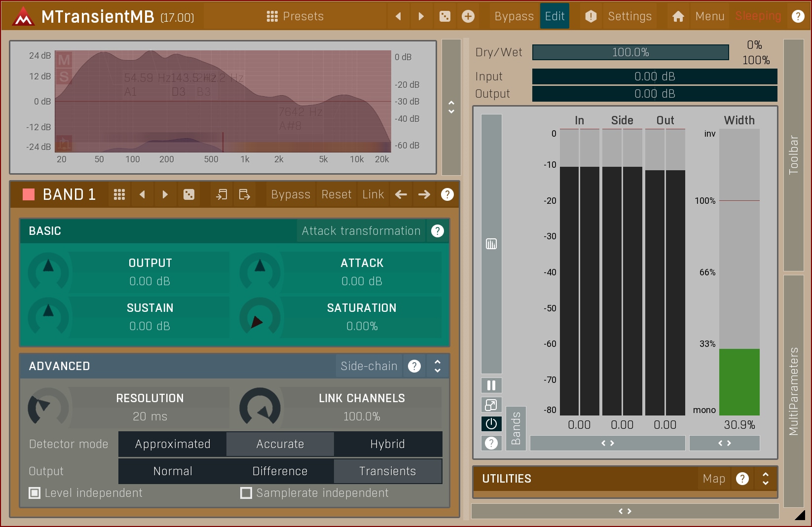The width and height of the screenshot is (812, 527).
Task: Click the Band 1 Reset button
Action: pyautogui.click(x=336, y=194)
